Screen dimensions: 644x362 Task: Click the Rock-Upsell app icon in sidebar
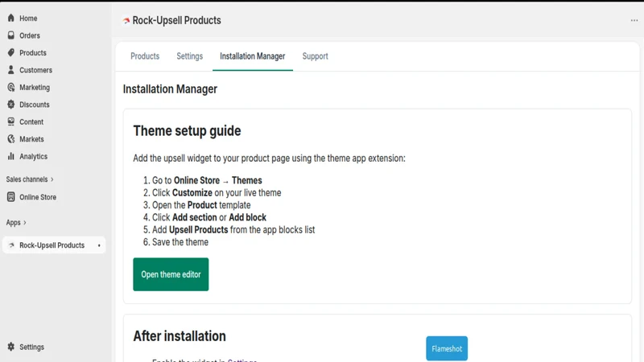11,245
